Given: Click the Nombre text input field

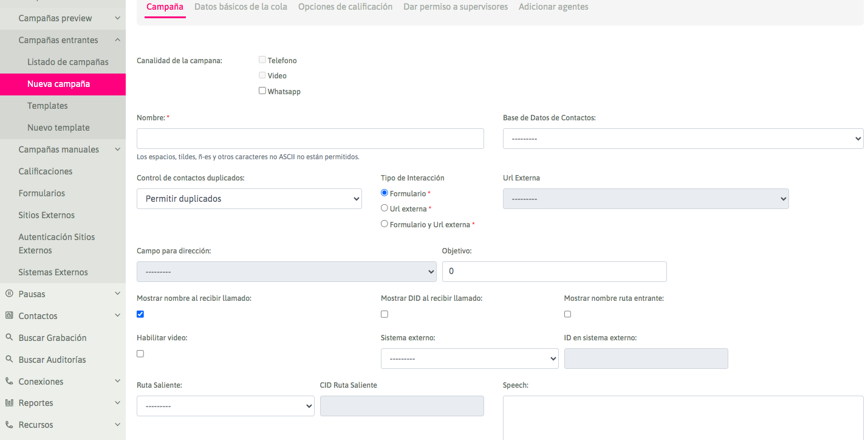Looking at the screenshot, I should point(310,139).
